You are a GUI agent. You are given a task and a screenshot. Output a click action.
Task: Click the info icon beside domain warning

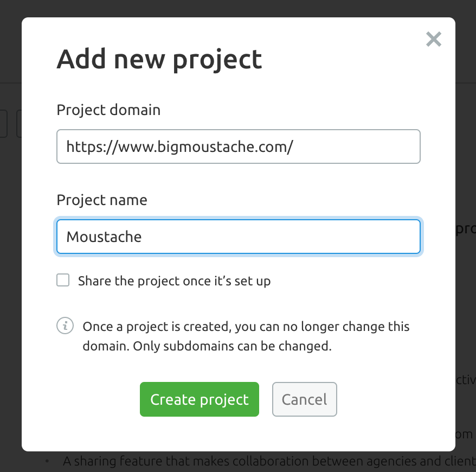[x=65, y=326]
